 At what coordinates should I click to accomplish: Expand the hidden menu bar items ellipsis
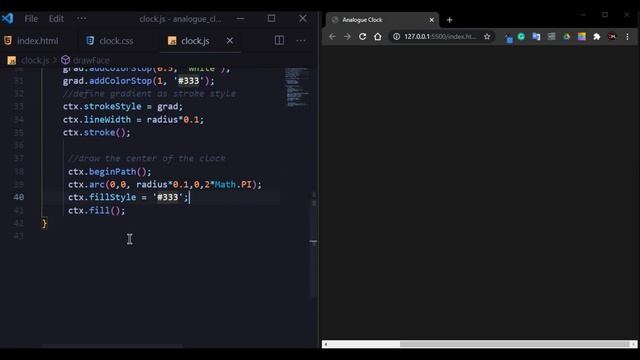(81, 18)
